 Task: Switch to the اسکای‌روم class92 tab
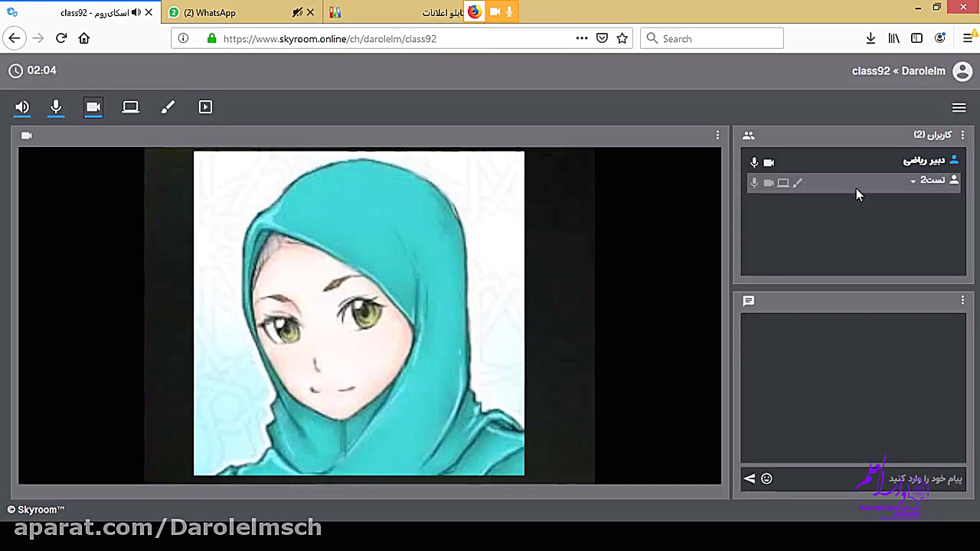[80, 12]
